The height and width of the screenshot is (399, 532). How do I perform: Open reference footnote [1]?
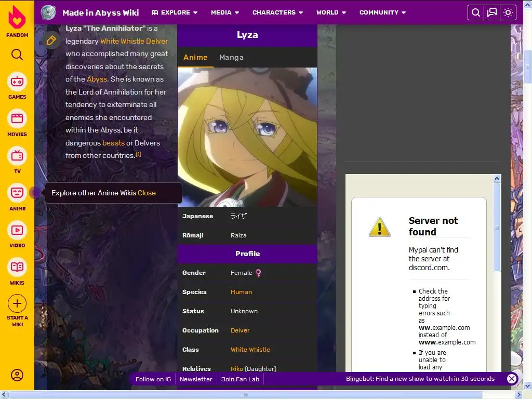point(138,154)
